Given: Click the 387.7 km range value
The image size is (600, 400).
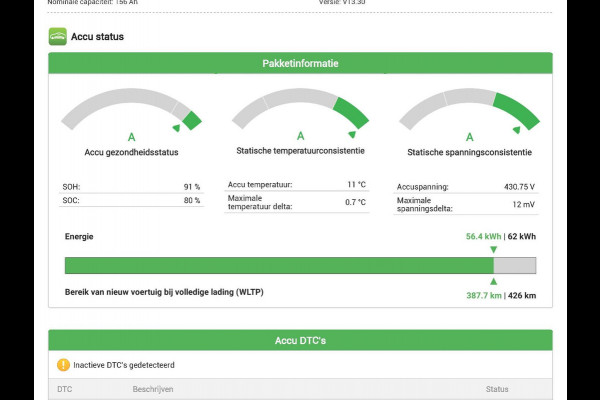Looking at the screenshot, I should point(483,295).
